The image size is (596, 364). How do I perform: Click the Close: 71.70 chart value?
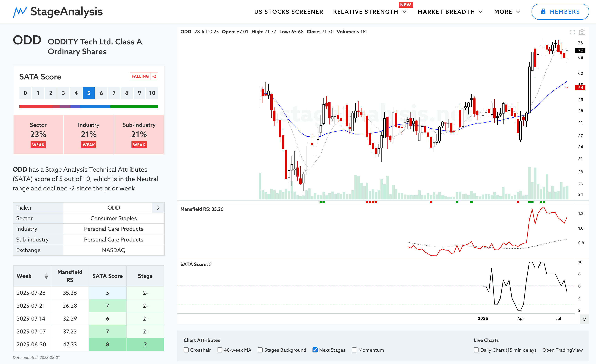tap(320, 32)
